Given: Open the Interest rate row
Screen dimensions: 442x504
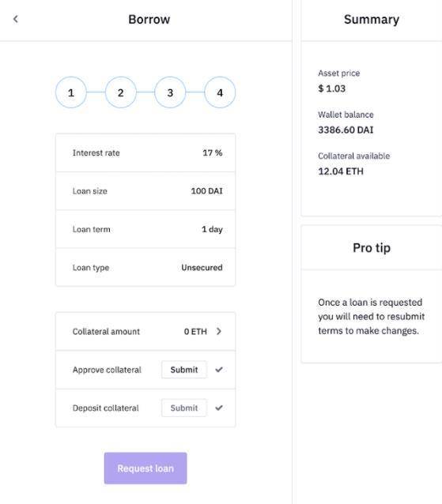Looking at the screenshot, I should [x=145, y=152].
